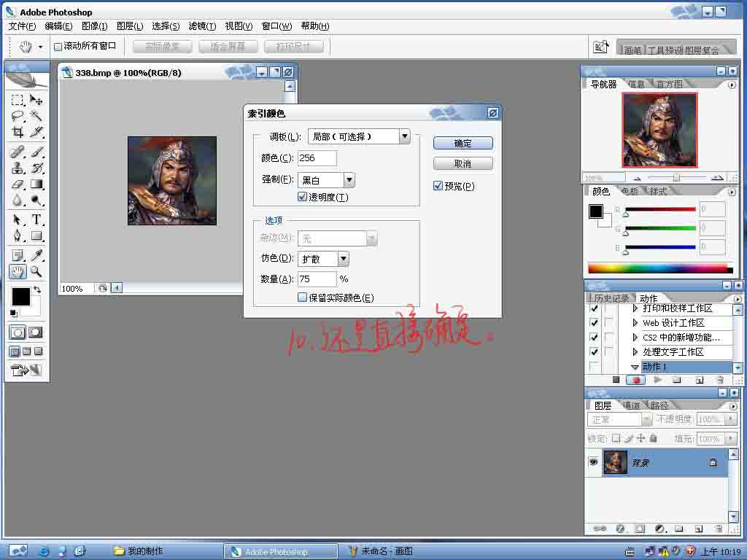The width and height of the screenshot is (747, 560).
Task: Select the Crop tool
Action: 18,132
